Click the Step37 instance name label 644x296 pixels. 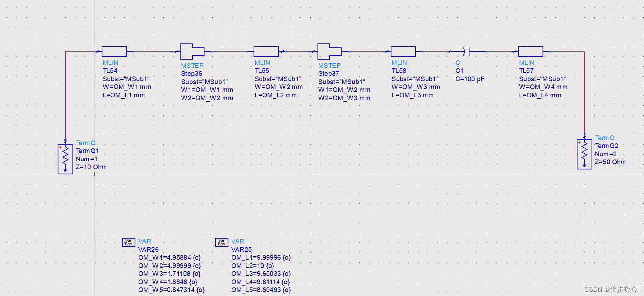329,74
